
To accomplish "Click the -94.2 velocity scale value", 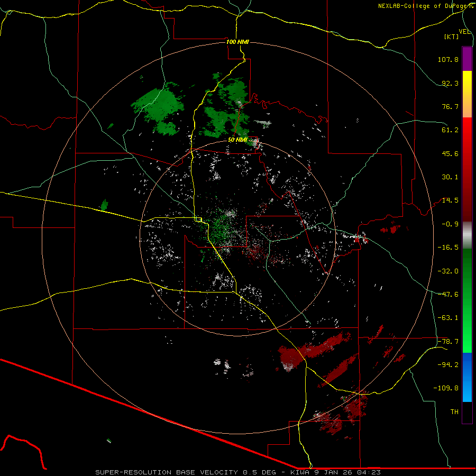I will [x=448, y=365].
